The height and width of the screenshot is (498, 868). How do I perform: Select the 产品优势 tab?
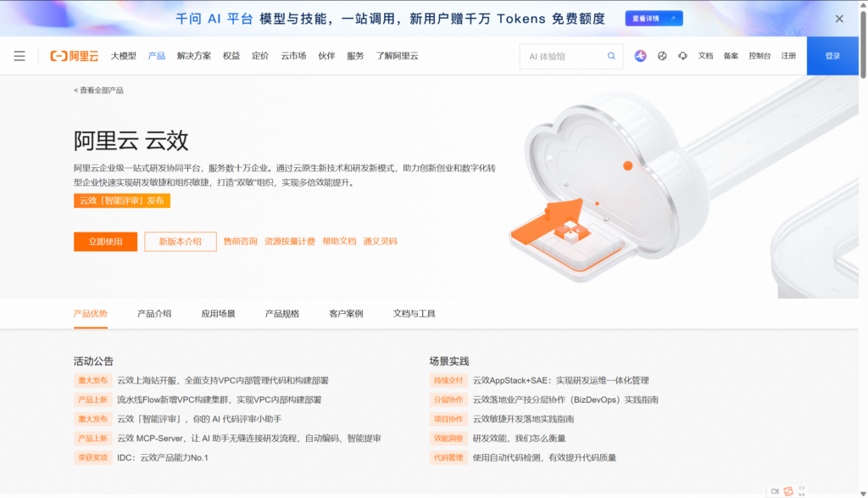point(90,314)
